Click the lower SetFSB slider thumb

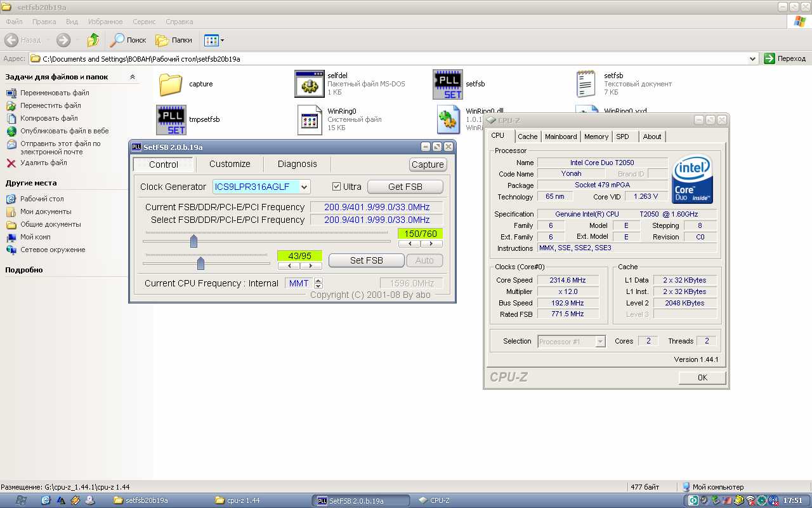(x=201, y=263)
